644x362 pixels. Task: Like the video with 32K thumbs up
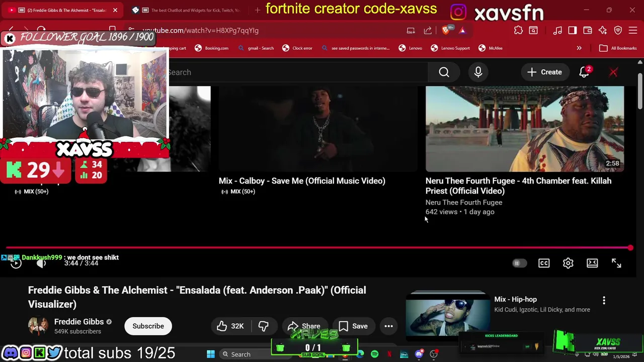pyautogui.click(x=231, y=326)
